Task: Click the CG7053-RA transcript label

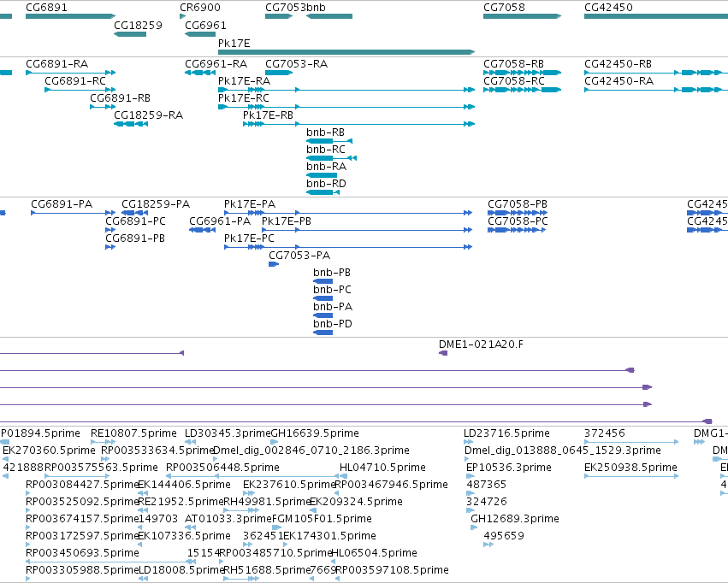Action: pyautogui.click(x=296, y=64)
